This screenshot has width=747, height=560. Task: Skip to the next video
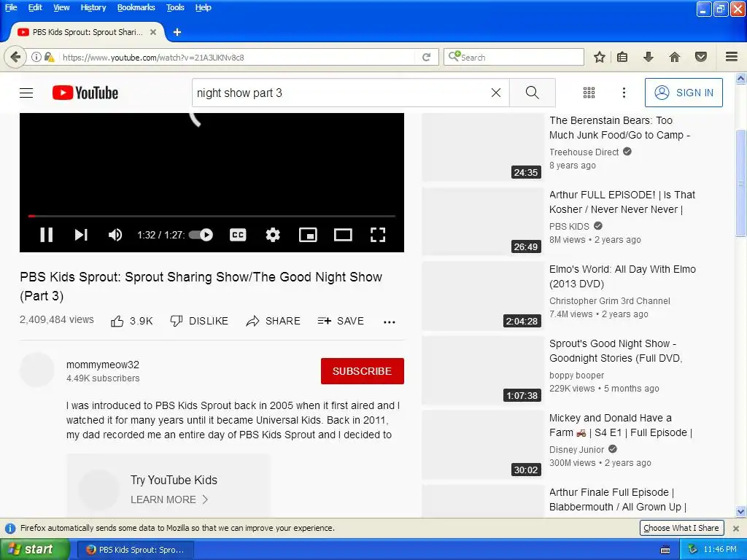click(81, 235)
